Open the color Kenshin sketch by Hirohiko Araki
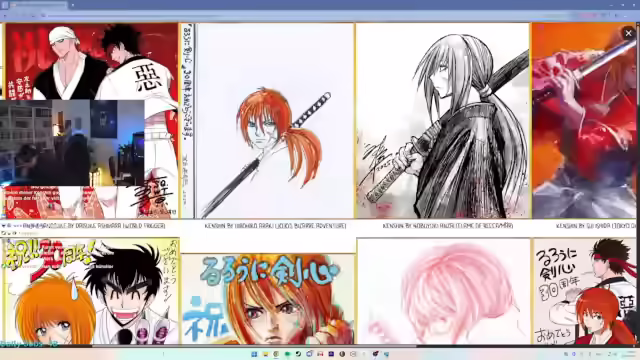 (274, 121)
